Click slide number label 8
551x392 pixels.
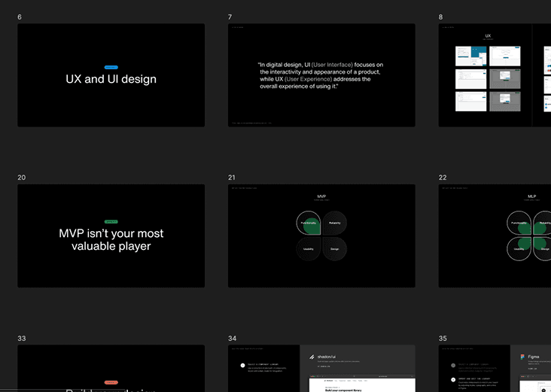click(x=440, y=17)
